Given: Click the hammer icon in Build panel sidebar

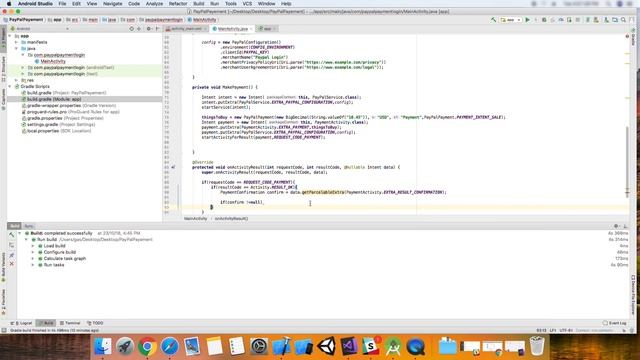Looking at the screenshot, I should (x=11, y=235).
